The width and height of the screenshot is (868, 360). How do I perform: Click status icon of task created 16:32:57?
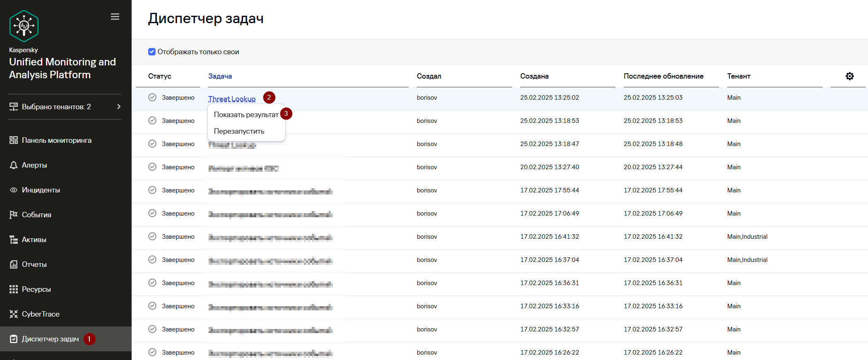(152, 329)
